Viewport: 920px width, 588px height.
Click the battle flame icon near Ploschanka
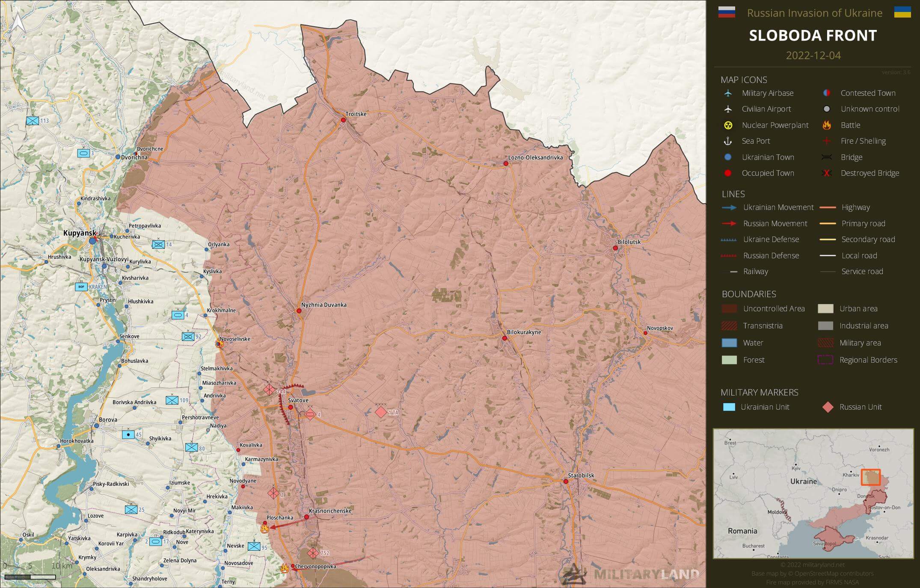pos(264,528)
